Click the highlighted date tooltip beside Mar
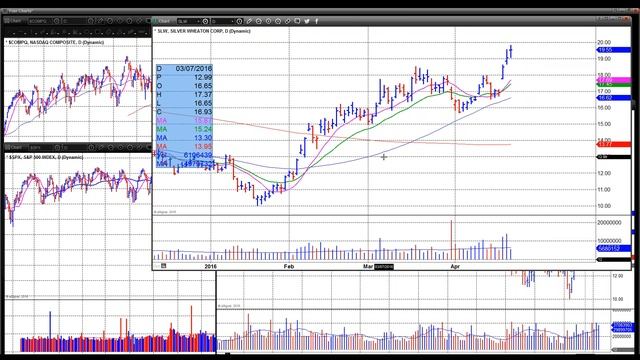640x360 pixels. coord(384,267)
